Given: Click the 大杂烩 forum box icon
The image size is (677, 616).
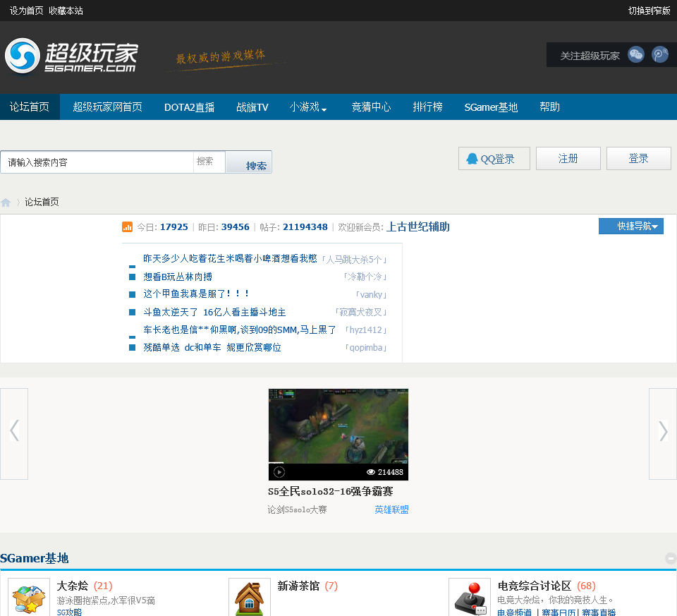Looking at the screenshot, I should (29, 598).
